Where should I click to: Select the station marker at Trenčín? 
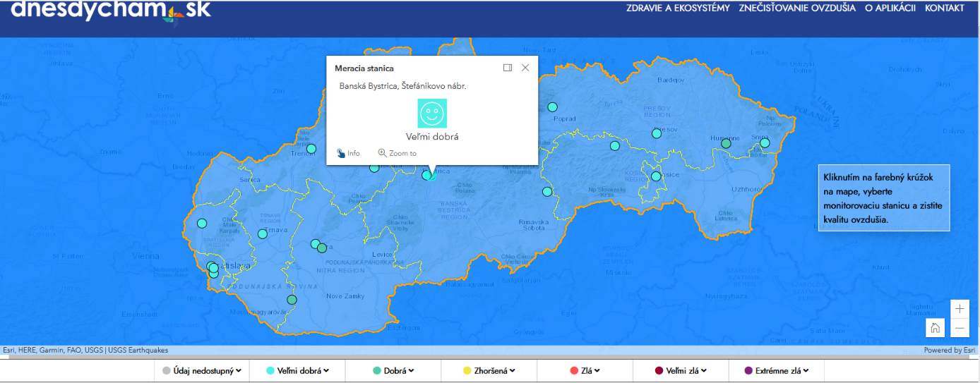pyautogui.click(x=311, y=149)
